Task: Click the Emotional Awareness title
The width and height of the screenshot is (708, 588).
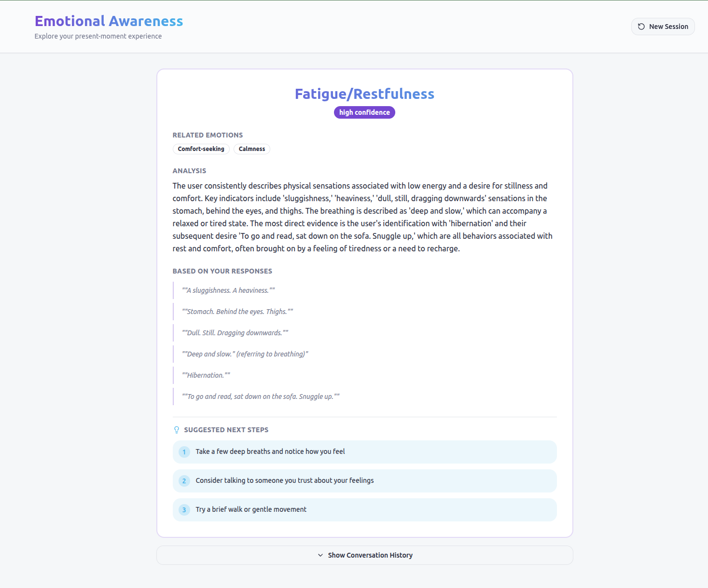Action: pos(109,21)
